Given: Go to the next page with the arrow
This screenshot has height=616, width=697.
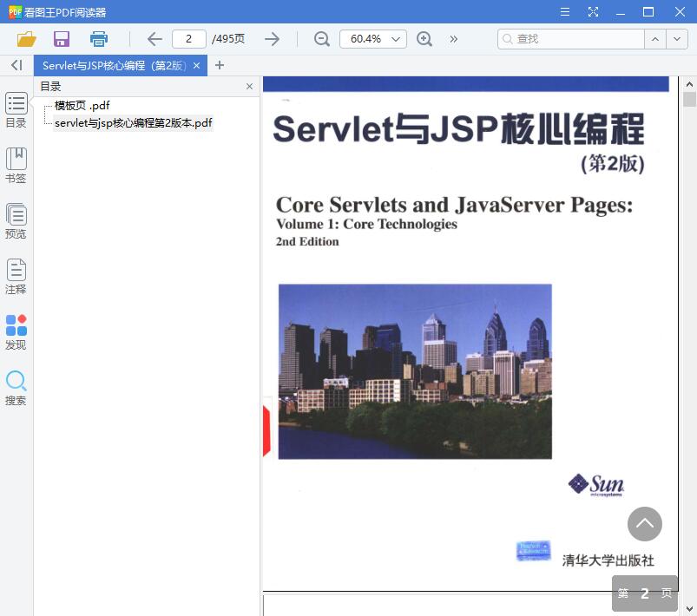Looking at the screenshot, I should tap(272, 39).
